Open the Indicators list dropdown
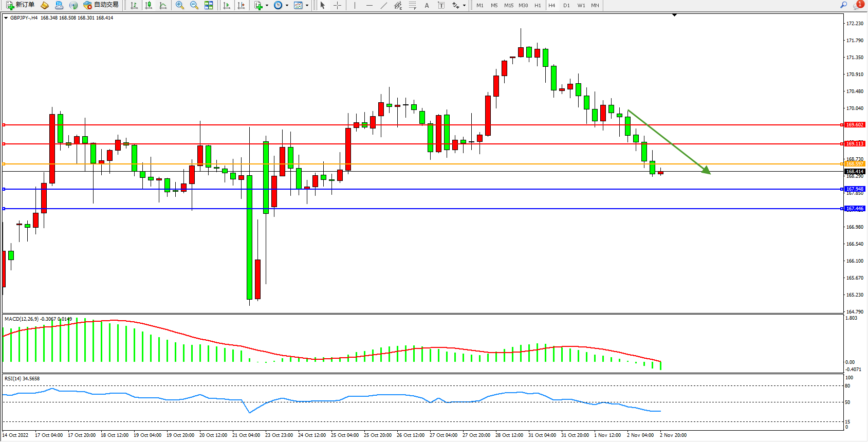Image resolution: width=868 pixels, height=442 pixels. 261,5
